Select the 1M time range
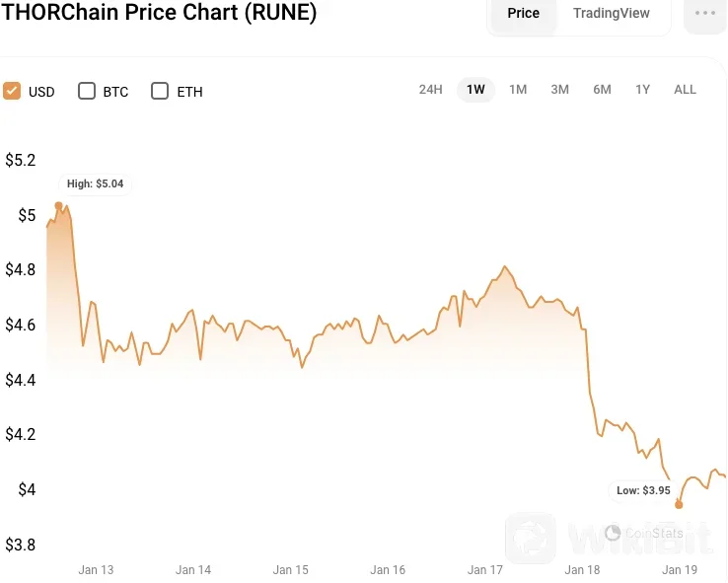This screenshot has width=728, height=583. click(x=518, y=90)
